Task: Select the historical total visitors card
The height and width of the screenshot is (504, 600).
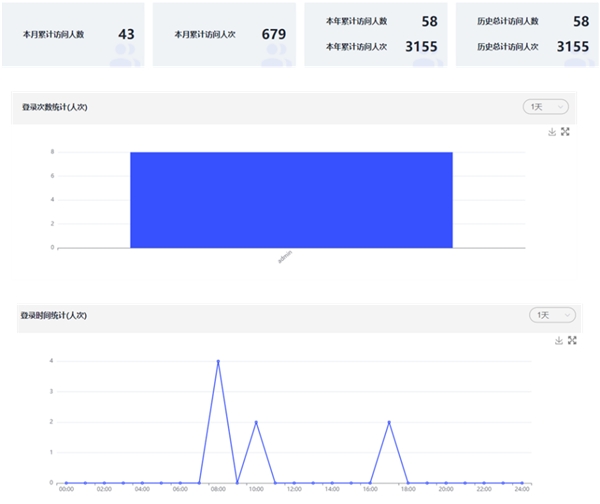Action: tap(527, 34)
